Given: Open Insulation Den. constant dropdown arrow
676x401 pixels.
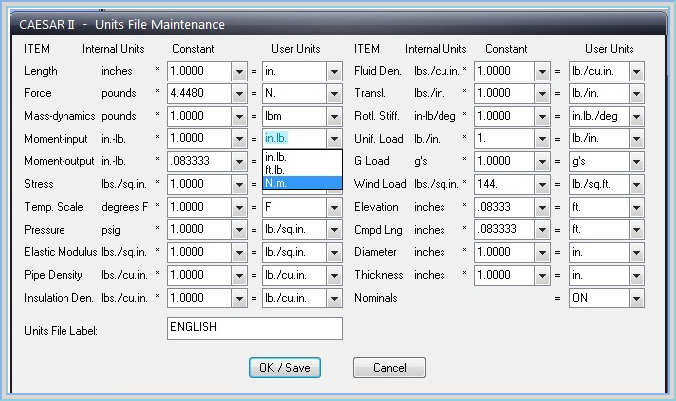Looking at the screenshot, I should (239, 298).
